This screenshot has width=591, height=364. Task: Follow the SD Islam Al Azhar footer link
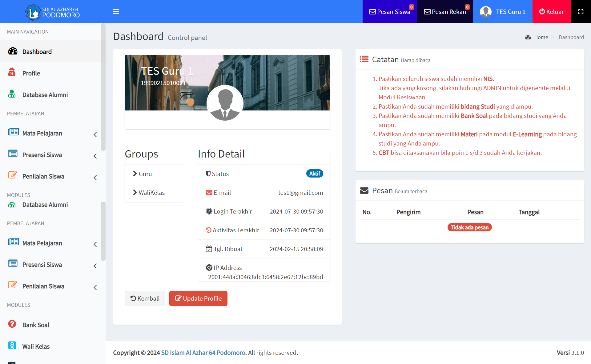203,353
